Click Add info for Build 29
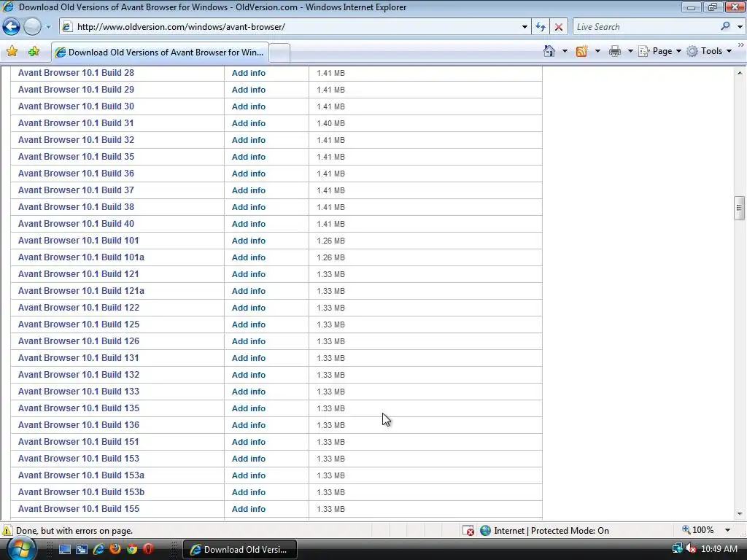 pos(249,90)
